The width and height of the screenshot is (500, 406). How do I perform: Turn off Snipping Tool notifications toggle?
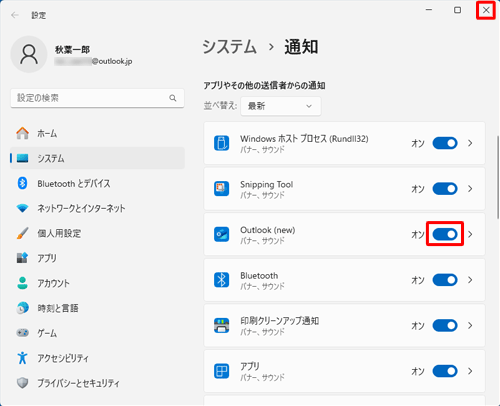click(445, 189)
